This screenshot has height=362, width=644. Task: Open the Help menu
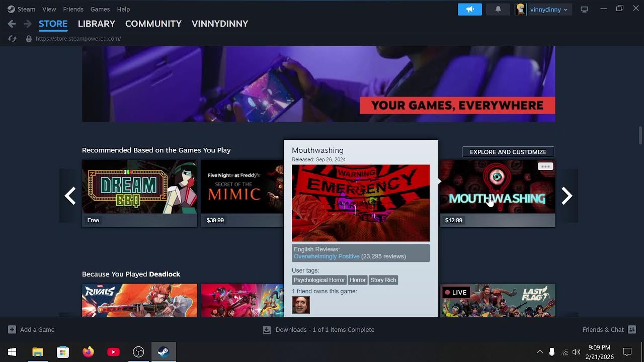point(123,9)
